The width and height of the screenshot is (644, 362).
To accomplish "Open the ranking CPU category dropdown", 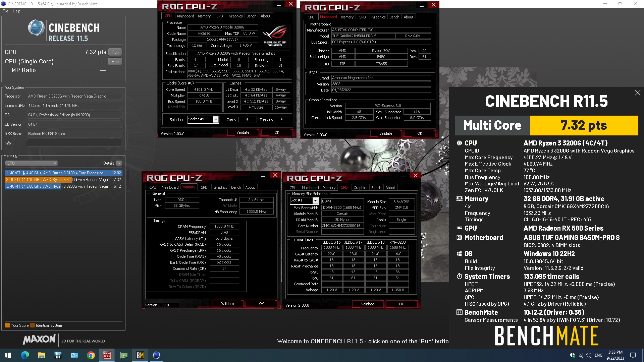I will (x=32, y=163).
